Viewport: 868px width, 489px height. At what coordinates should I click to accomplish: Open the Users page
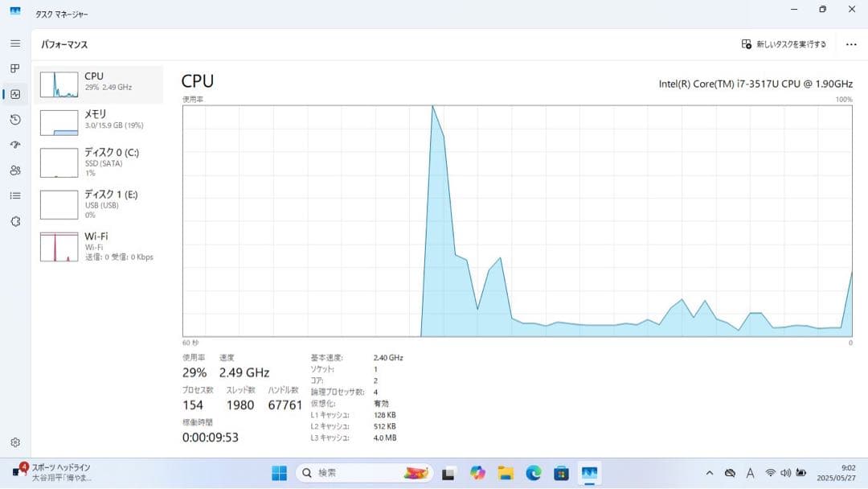14,171
